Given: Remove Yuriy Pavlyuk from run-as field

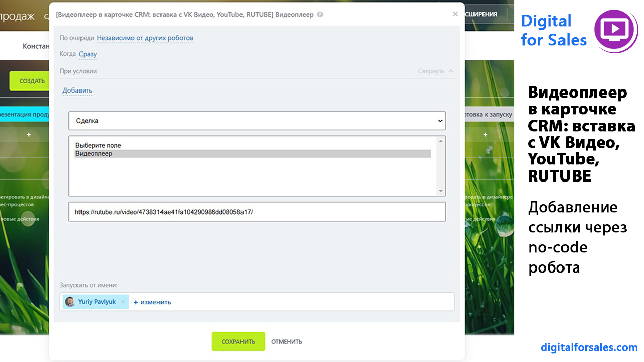Looking at the screenshot, I should (x=123, y=302).
